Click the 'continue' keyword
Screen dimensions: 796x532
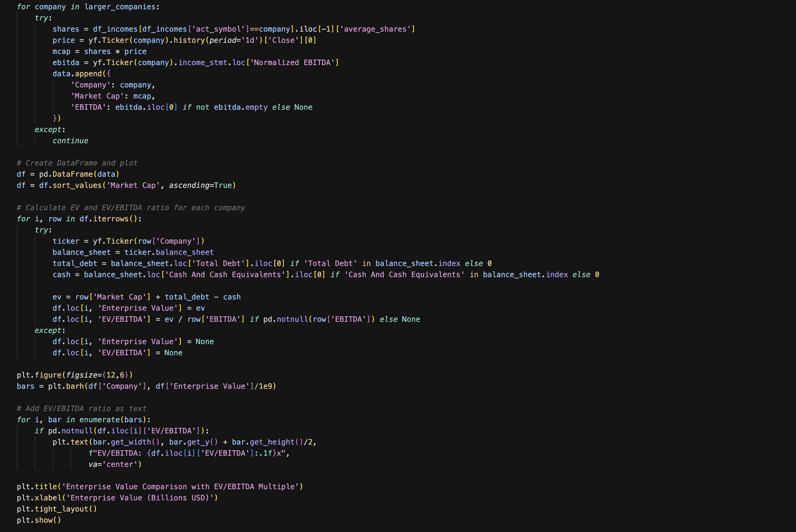pos(70,141)
